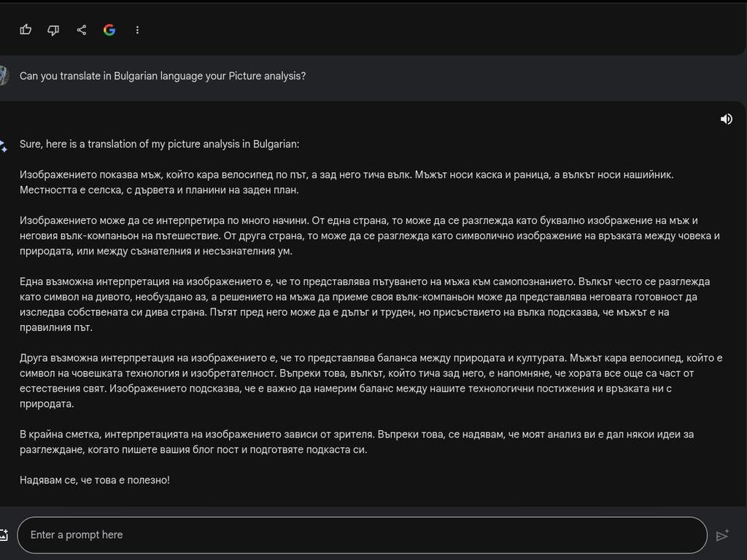
Task: Click the 'Can you translate in Bulgarian' question
Action: [163, 76]
